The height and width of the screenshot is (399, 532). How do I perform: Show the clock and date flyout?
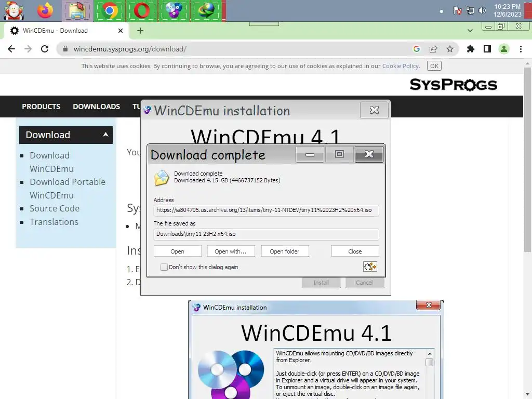[507, 10]
